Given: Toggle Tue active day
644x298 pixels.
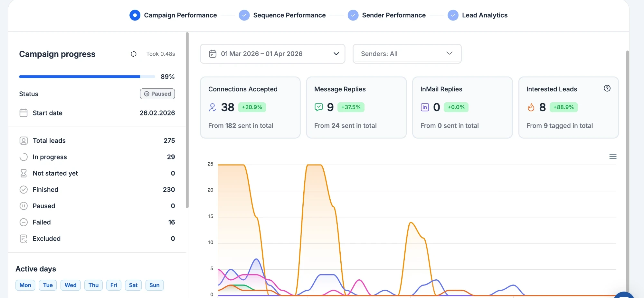Looking at the screenshot, I should click(x=48, y=285).
